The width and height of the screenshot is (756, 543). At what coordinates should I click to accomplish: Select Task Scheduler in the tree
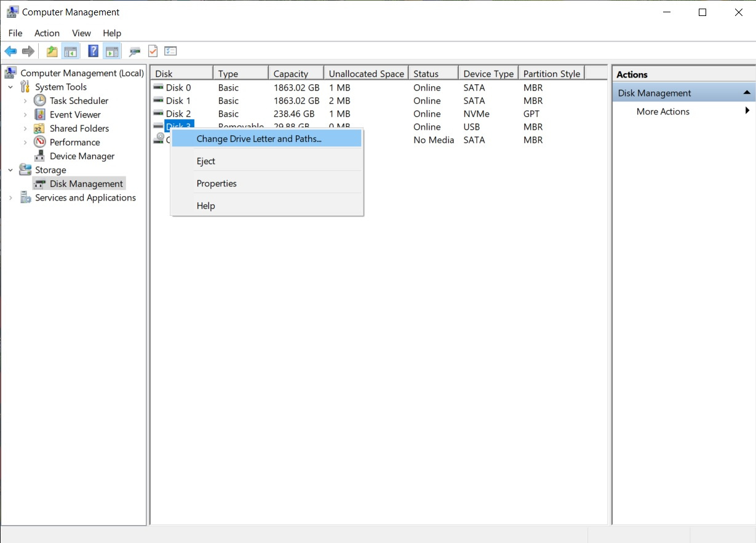[x=79, y=100]
